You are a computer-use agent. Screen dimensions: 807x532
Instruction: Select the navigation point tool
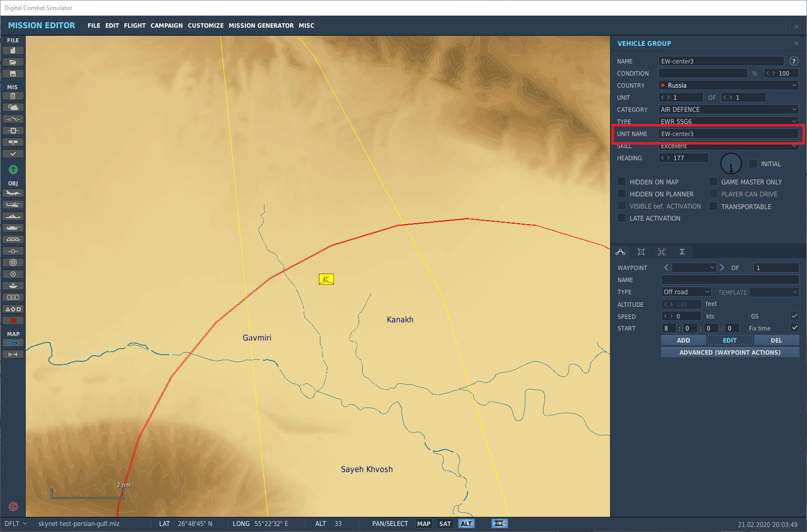[x=13, y=251]
